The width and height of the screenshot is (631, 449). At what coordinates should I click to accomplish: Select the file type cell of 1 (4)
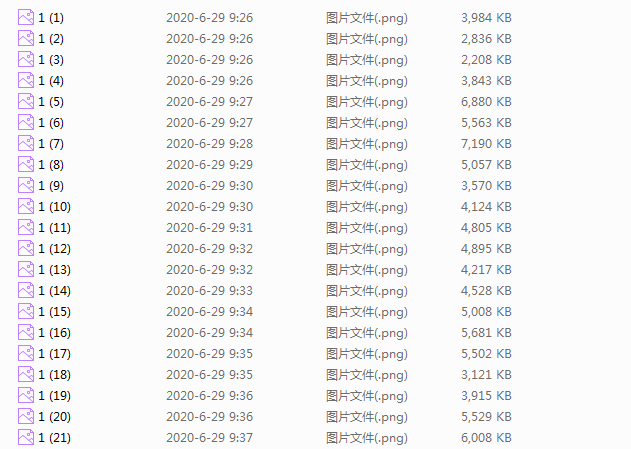click(367, 81)
